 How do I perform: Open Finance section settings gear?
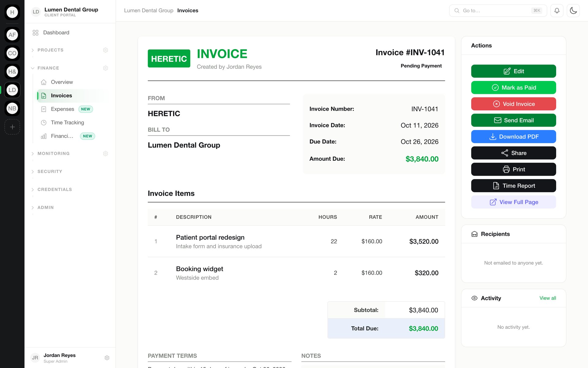(x=106, y=68)
